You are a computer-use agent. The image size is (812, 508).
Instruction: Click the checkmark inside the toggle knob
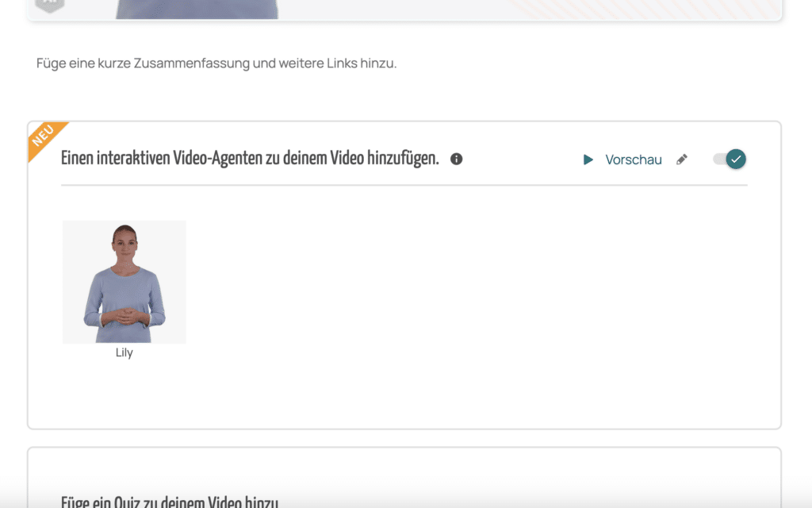point(736,159)
